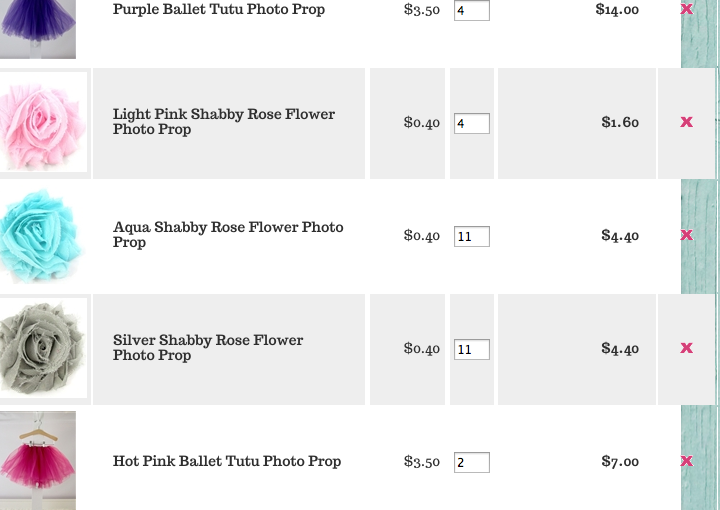Focus quantity input for Aqua Shabby Rose
This screenshot has width=720, height=510.
(471, 237)
